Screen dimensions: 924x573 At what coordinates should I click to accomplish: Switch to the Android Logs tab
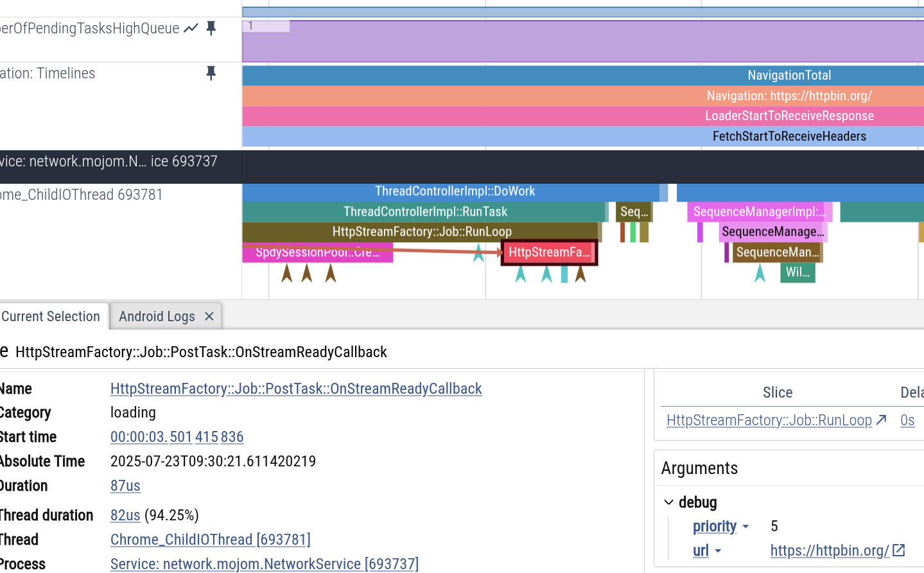157,317
